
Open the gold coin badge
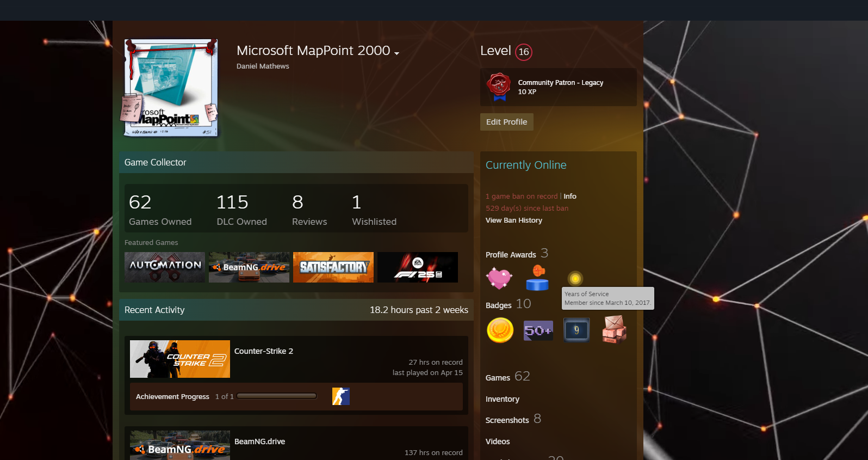[x=500, y=330]
